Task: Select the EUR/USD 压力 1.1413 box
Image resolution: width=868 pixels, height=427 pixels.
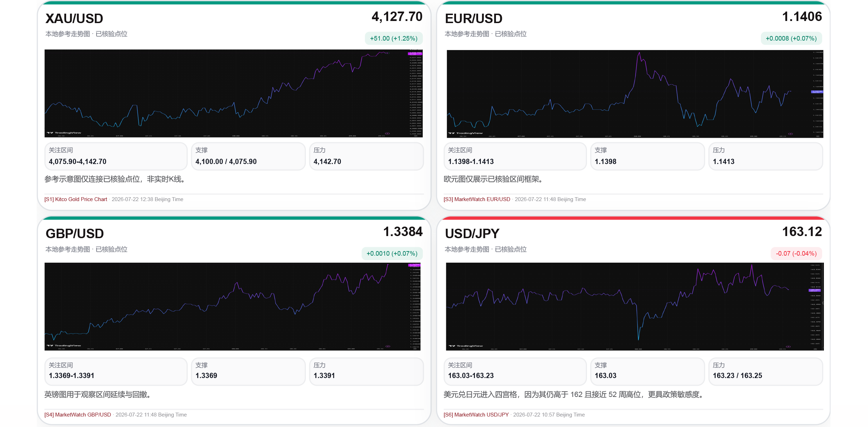Action: point(766,156)
